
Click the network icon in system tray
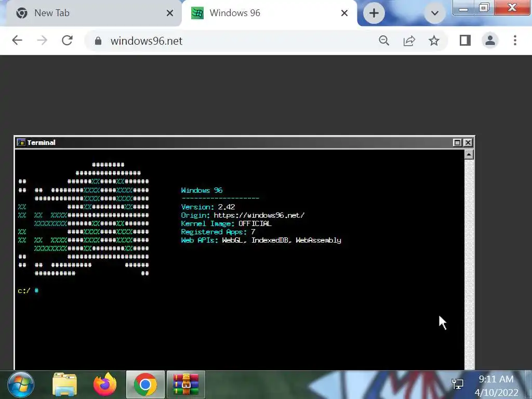pyautogui.click(x=458, y=384)
